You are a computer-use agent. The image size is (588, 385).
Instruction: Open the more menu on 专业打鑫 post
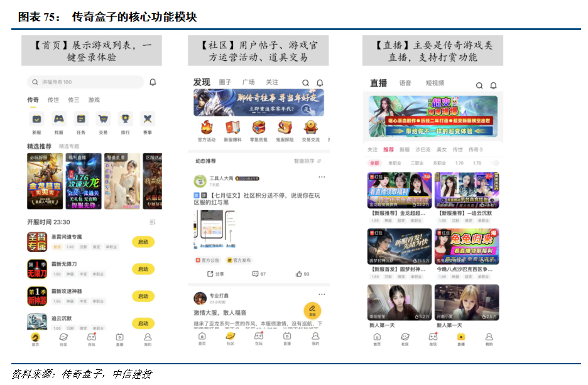point(322,295)
